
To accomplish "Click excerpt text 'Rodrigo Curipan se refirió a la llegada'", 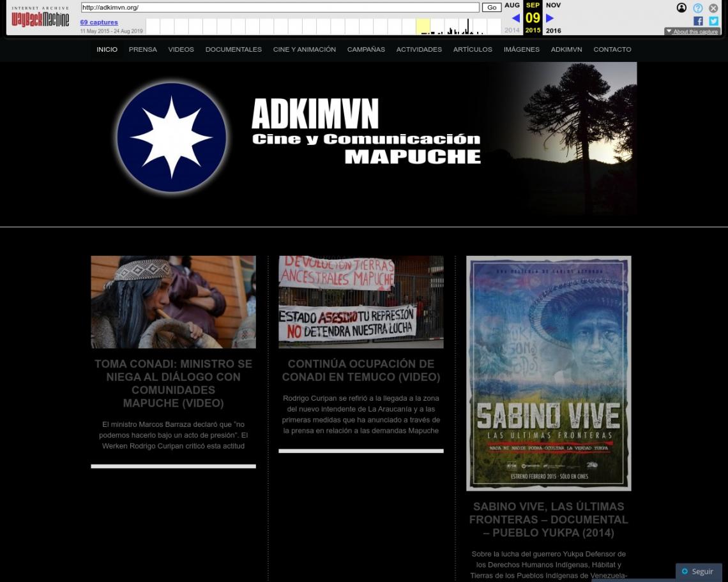I will pyautogui.click(x=361, y=414).
